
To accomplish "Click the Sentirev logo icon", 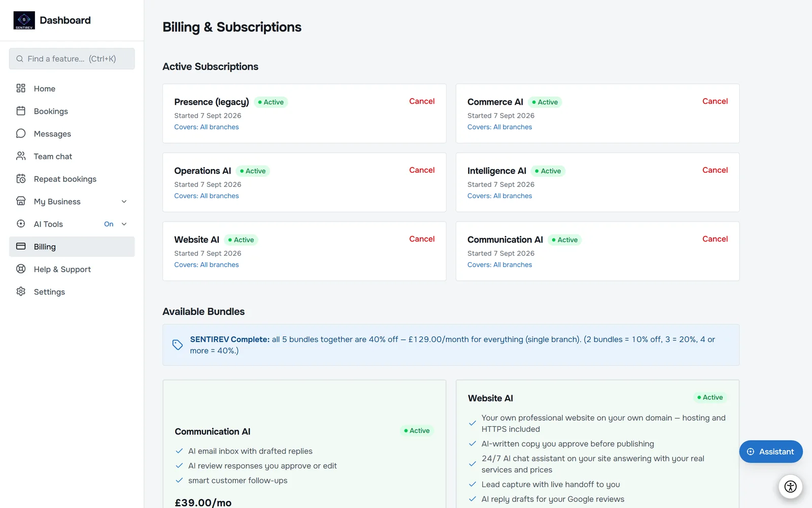I will pyautogui.click(x=24, y=20).
